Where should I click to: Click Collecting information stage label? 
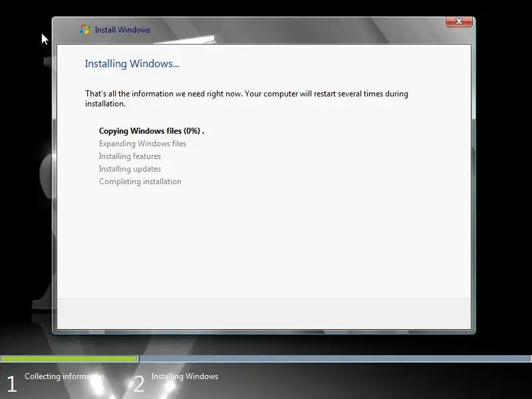pyautogui.click(x=64, y=376)
